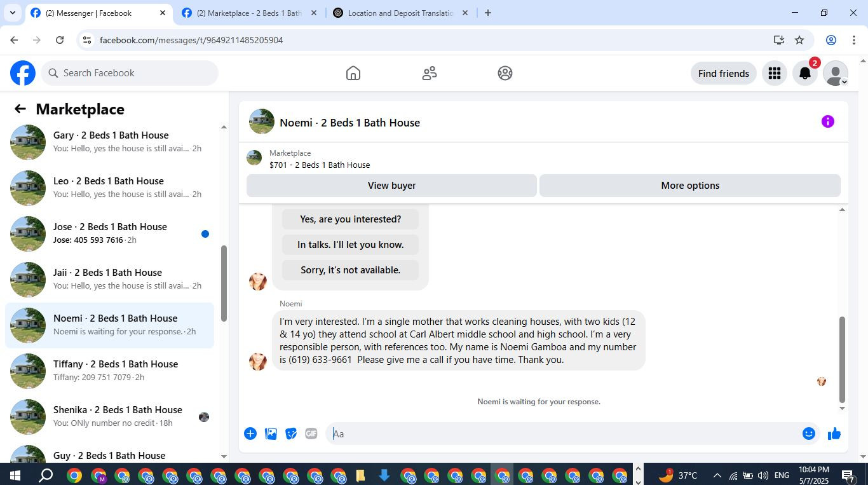Show hidden system tray icons
The height and width of the screenshot is (485, 868).
click(x=717, y=475)
